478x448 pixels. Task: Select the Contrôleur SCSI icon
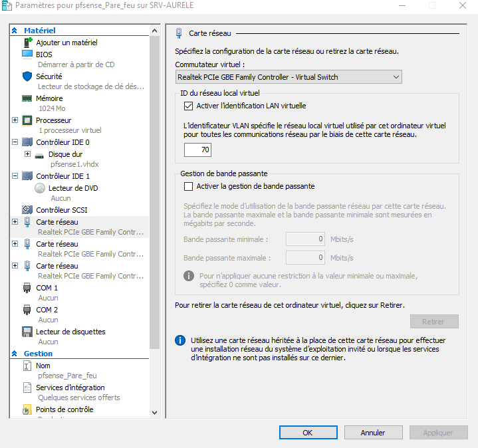pos(27,210)
